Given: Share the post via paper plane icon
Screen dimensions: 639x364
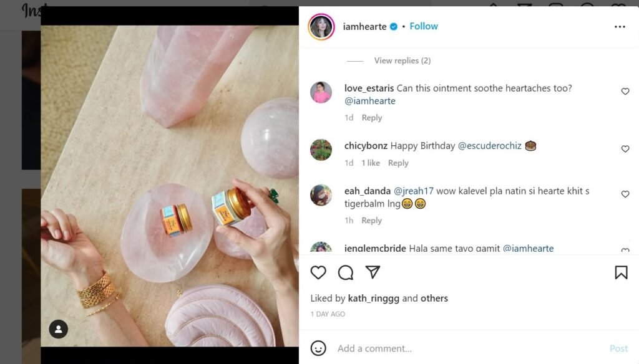Looking at the screenshot, I should point(373,272).
